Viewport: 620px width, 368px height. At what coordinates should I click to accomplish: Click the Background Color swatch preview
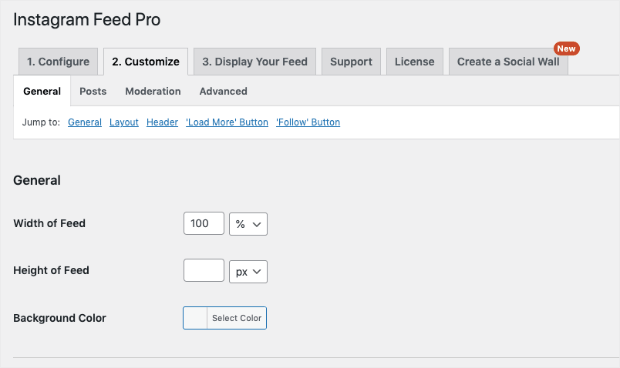[x=195, y=318]
